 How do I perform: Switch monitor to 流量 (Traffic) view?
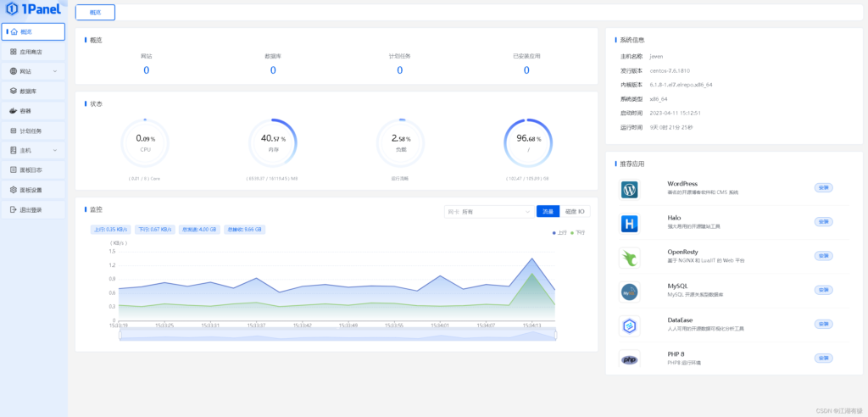point(548,211)
